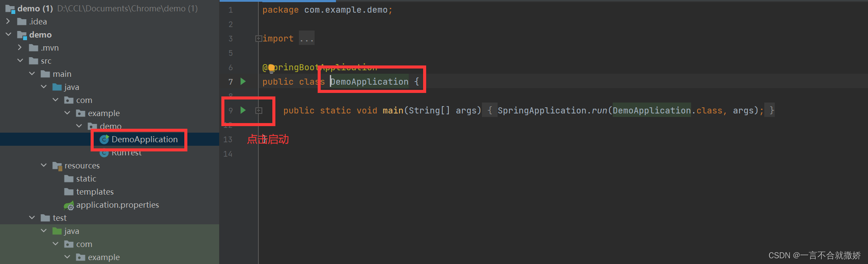Screen dimensions: 868x264
Task: Collapse the test com package
Action: pos(55,243)
